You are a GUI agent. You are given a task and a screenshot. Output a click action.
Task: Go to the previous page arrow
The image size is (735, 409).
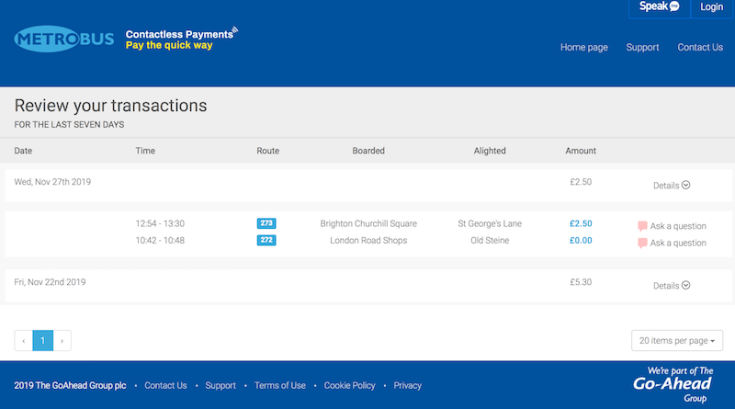click(23, 341)
